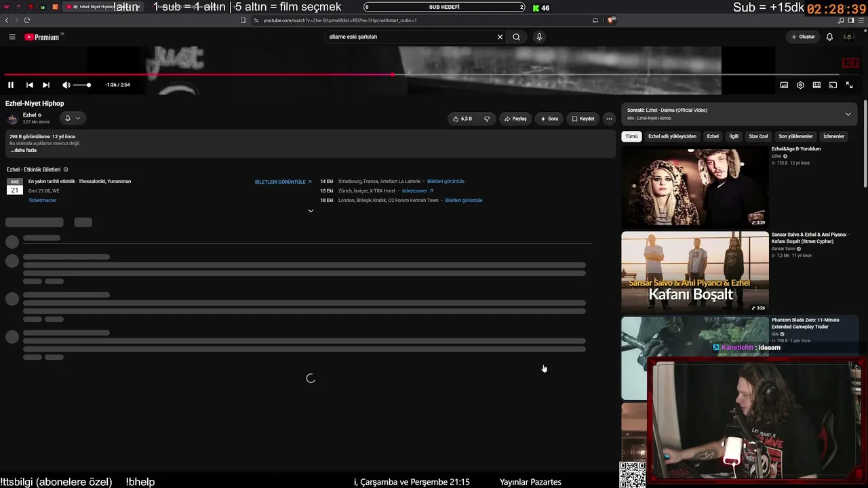This screenshot has width=868, height=488.
Task: Click the Soru ask button
Action: (x=549, y=119)
